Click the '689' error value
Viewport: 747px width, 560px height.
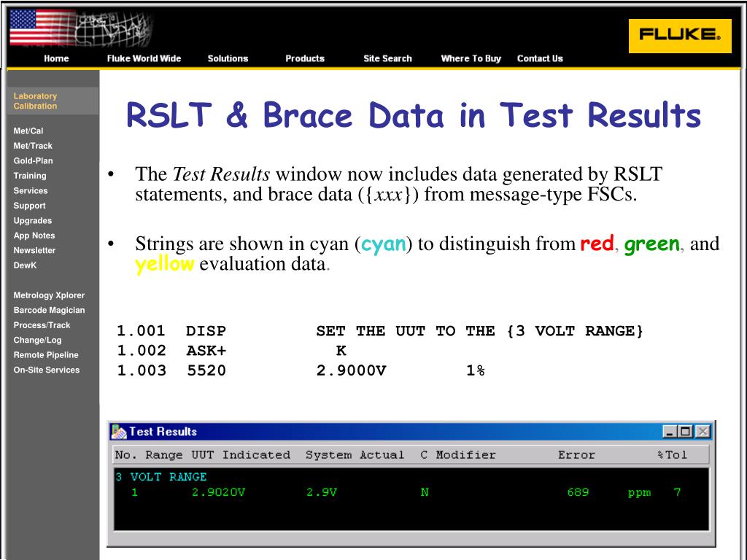coord(578,492)
